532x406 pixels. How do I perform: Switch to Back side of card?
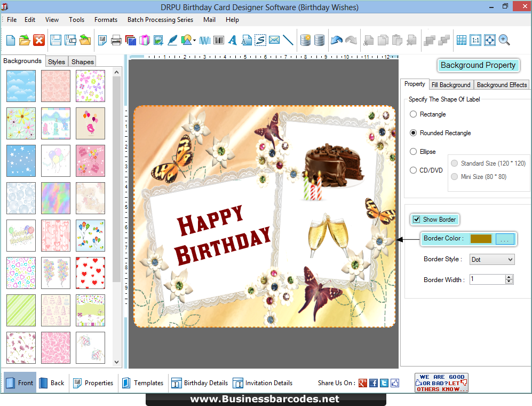coord(52,383)
